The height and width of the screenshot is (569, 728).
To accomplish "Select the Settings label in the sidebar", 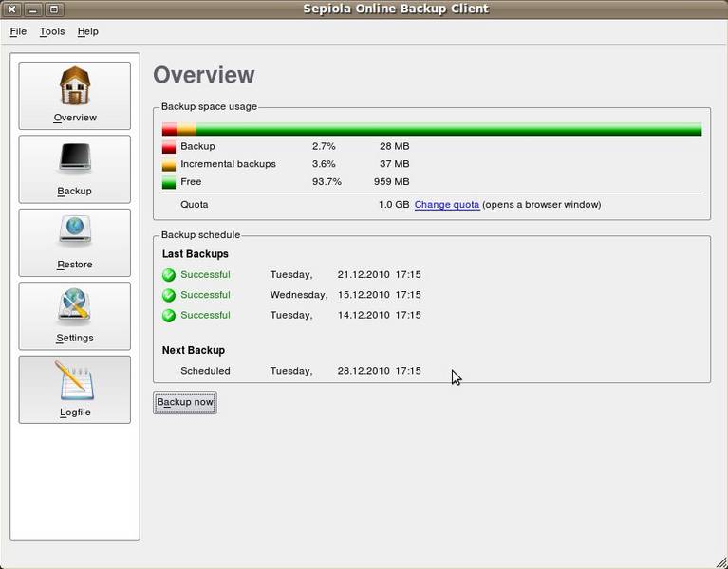I will [x=75, y=338].
